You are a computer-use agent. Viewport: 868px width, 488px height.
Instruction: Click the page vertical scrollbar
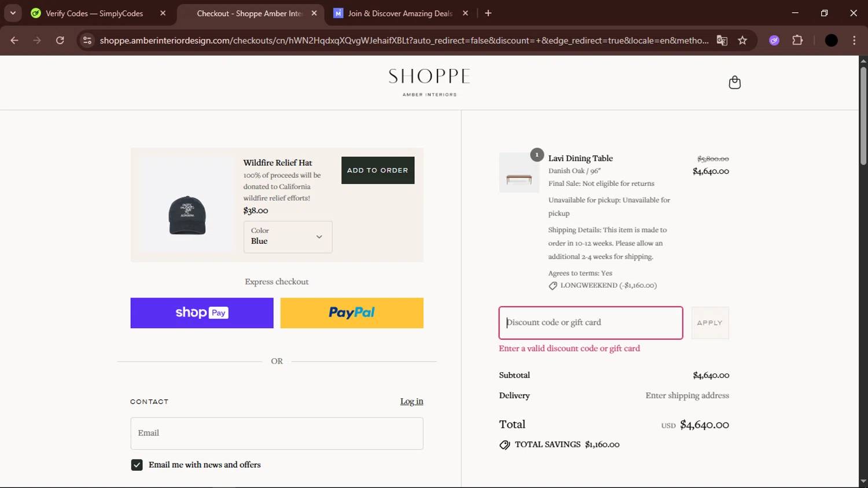[x=863, y=116]
